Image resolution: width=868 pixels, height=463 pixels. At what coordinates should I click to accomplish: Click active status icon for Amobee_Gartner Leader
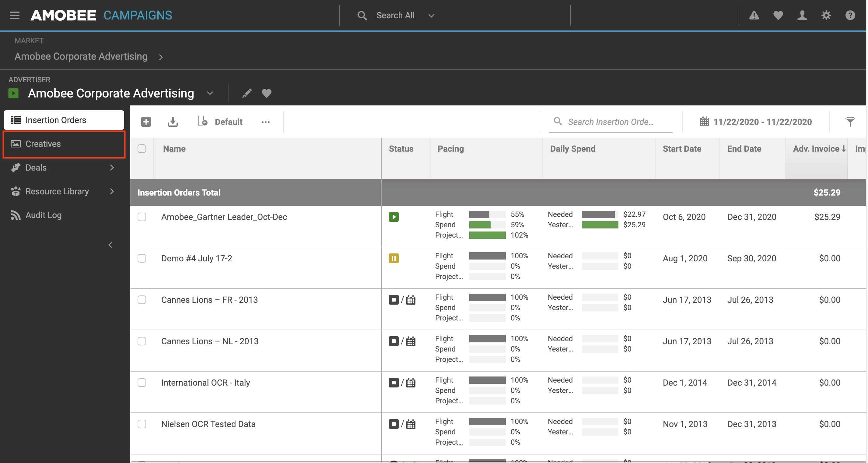(394, 217)
